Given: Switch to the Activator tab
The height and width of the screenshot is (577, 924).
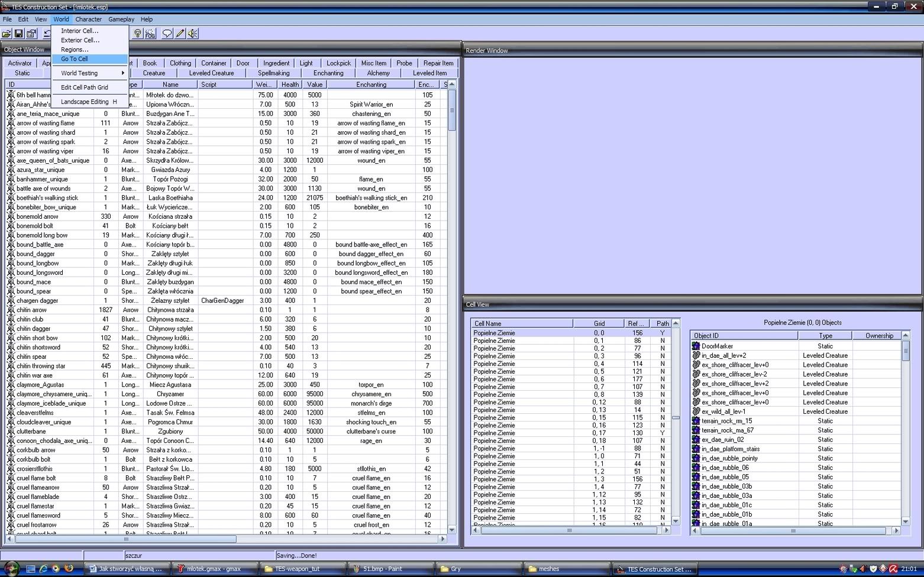Looking at the screenshot, I should pos(20,63).
